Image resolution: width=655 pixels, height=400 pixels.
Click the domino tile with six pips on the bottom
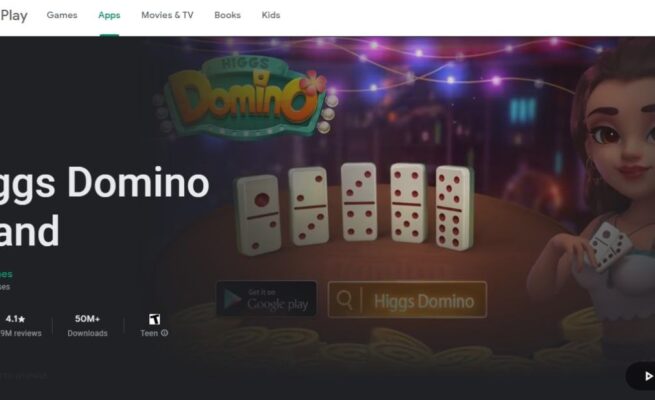(453, 208)
